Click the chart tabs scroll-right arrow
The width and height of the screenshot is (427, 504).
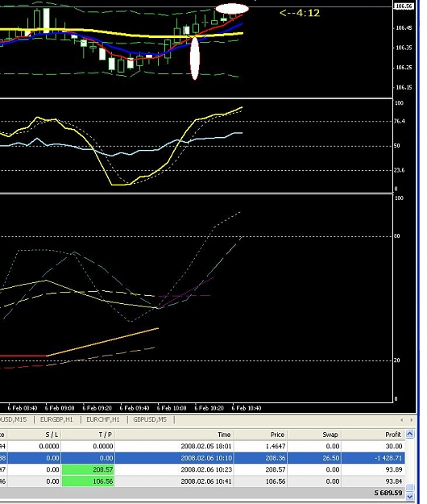411,420
